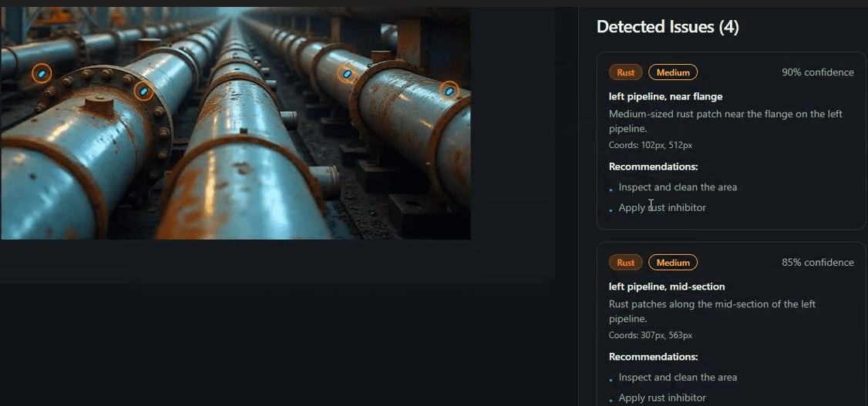868x406 pixels.
Task: Open the 'left pipeline, near flange' issue title
Action: [665, 97]
